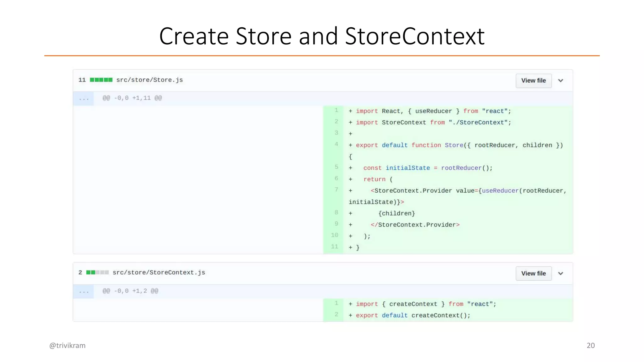Open the src/store/Store.js file path link
644x362 pixels.
[149, 80]
